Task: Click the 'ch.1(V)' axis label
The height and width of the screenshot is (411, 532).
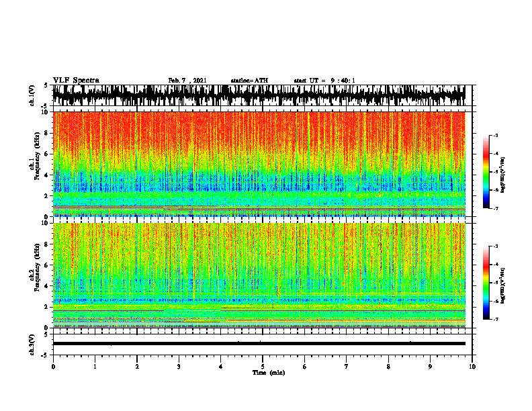Action: [32, 95]
